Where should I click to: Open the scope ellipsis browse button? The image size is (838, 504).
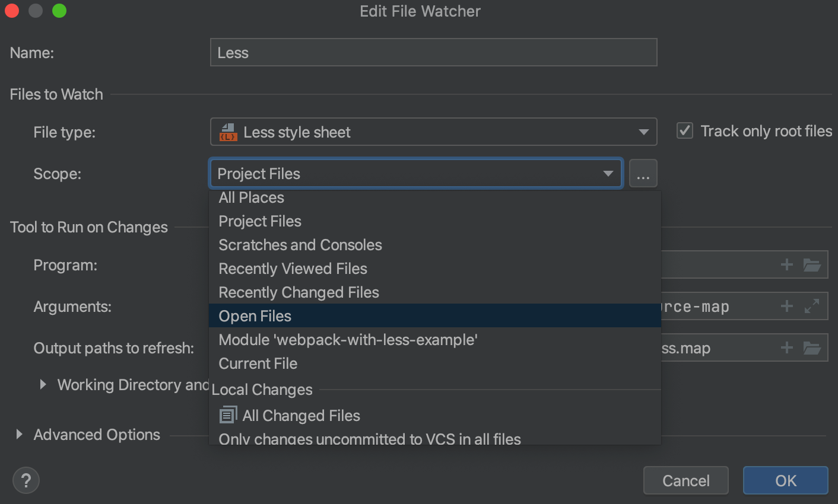[x=643, y=173]
